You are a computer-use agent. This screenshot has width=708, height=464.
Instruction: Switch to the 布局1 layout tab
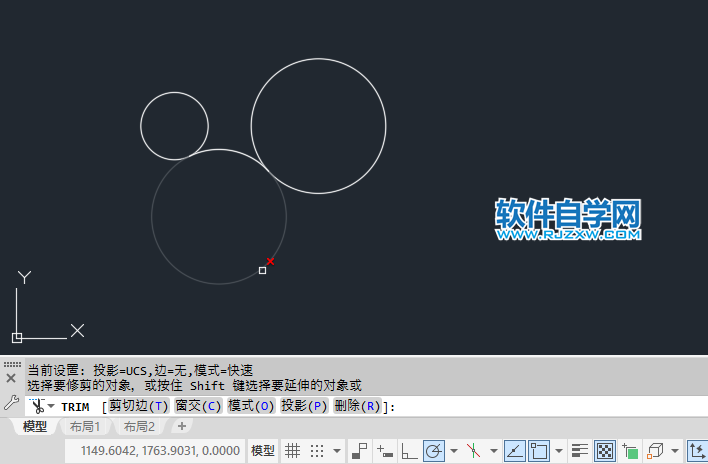coord(85,426)
